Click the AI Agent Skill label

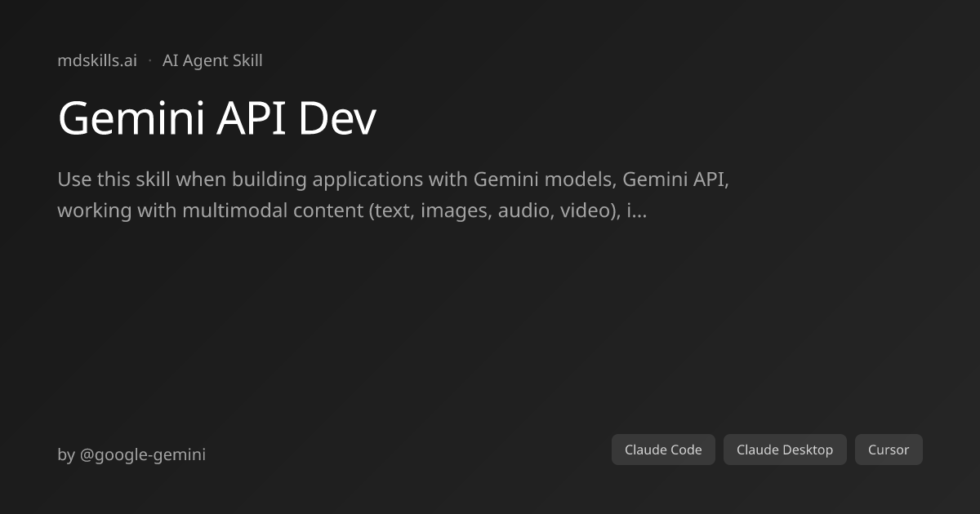(212, 60)
